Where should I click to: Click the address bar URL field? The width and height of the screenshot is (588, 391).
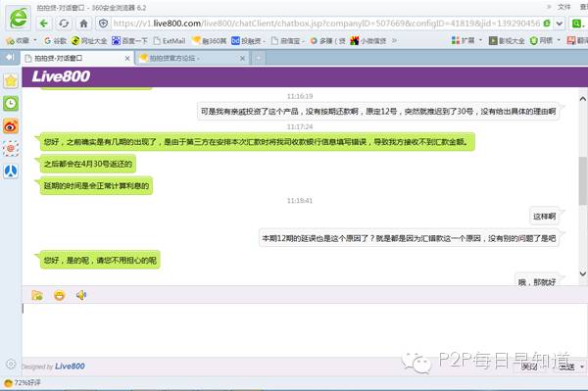tap(326, 24)
